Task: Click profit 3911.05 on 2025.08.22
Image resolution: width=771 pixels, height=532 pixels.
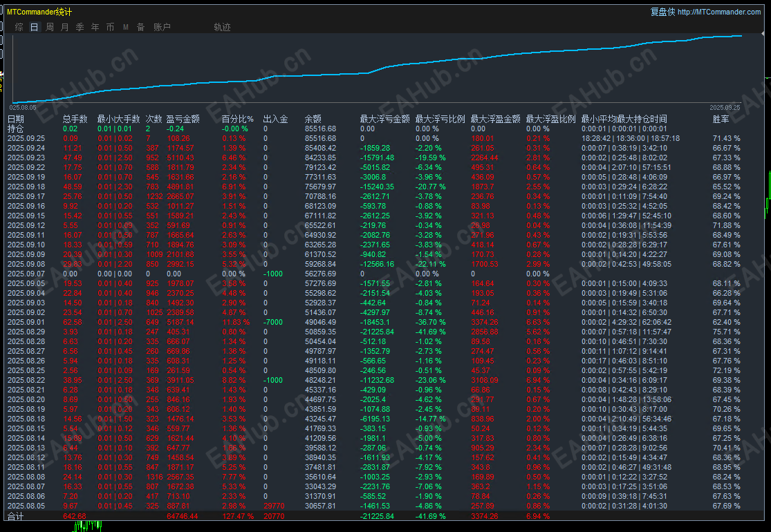Action: [x=180, y=380]
